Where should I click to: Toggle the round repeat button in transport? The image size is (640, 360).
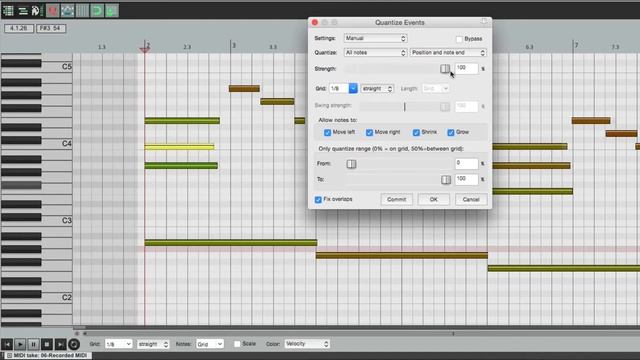point(74,344)
